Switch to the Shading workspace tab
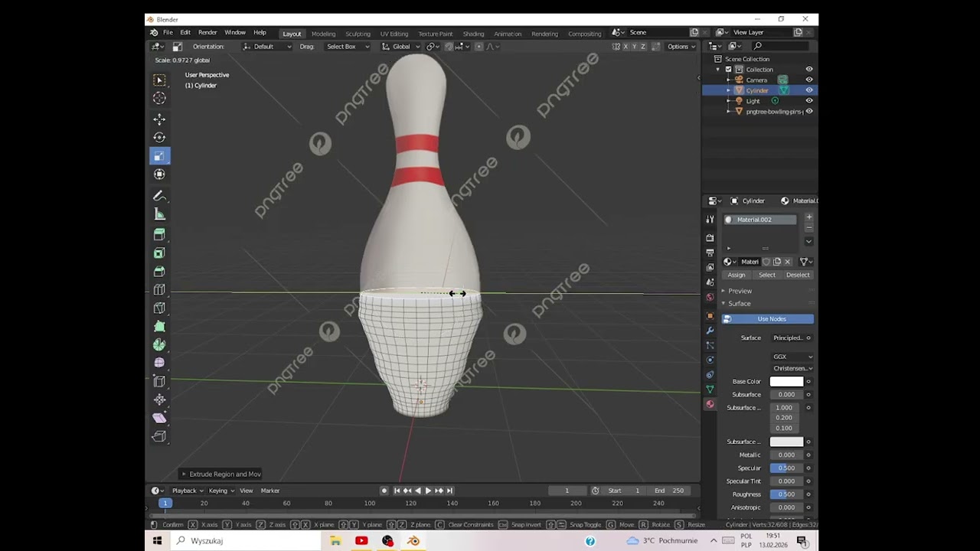 click(x=473, y=34)
